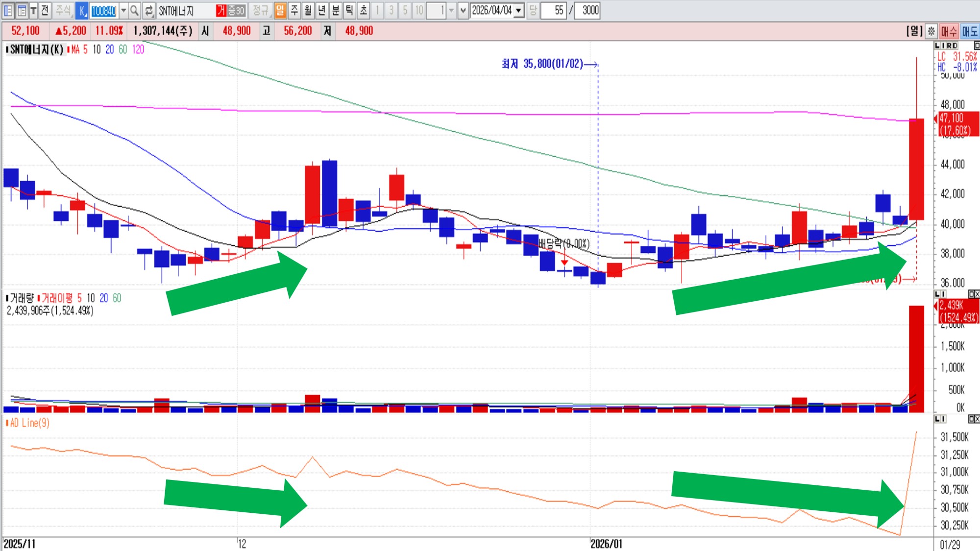Open the 2026/04/04 date picker dropdown
The width and height of the screenshot is (980, 551).
pyautogui.click(x=518, y=10)
